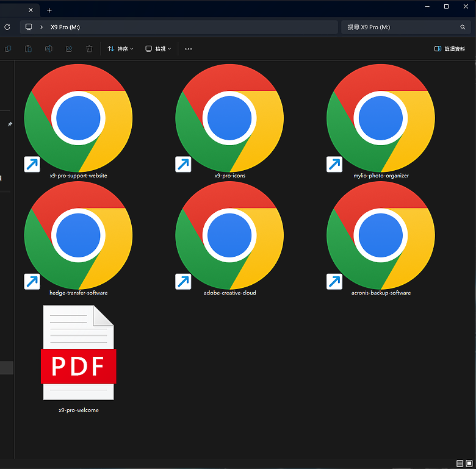
Task: Click the Copy toolbar icon
Action: 8,49
